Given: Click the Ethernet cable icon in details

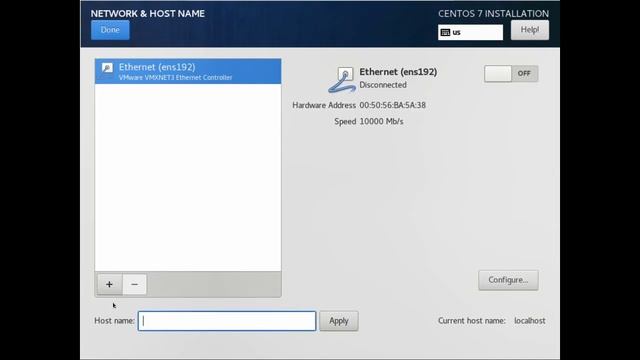Looking at the screenshot, I should (342, 80).
